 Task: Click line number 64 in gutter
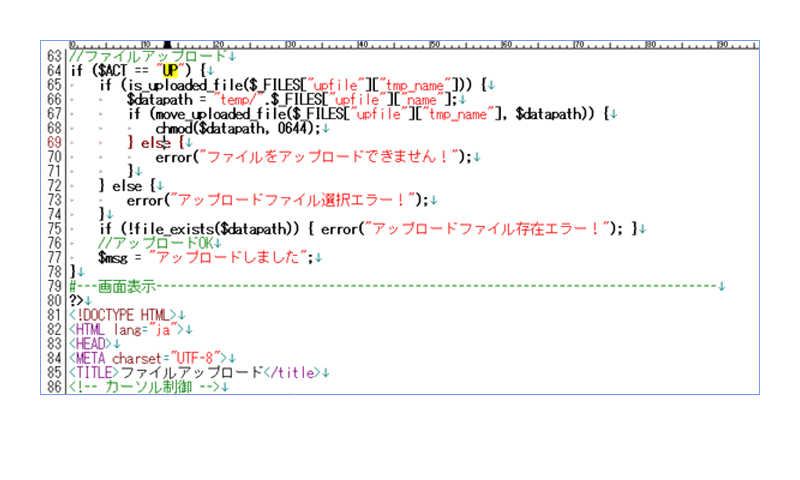(54, 70)
